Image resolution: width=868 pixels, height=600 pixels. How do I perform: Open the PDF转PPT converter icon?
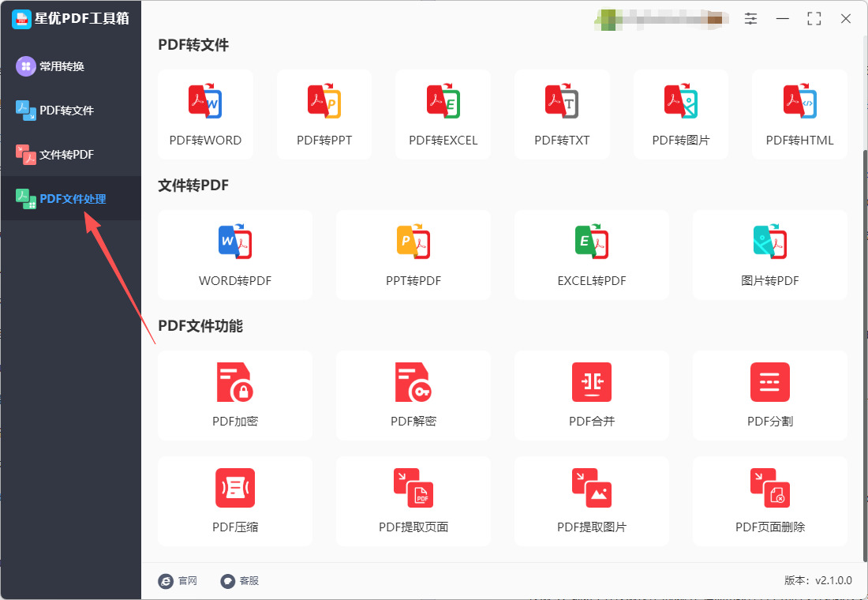pyautogui.click(x=324, y=101)
